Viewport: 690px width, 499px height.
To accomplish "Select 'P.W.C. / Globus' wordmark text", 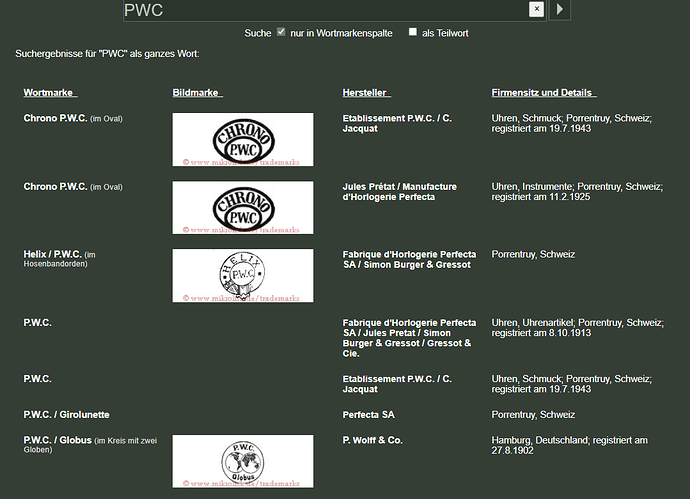I will click(58, 440).
